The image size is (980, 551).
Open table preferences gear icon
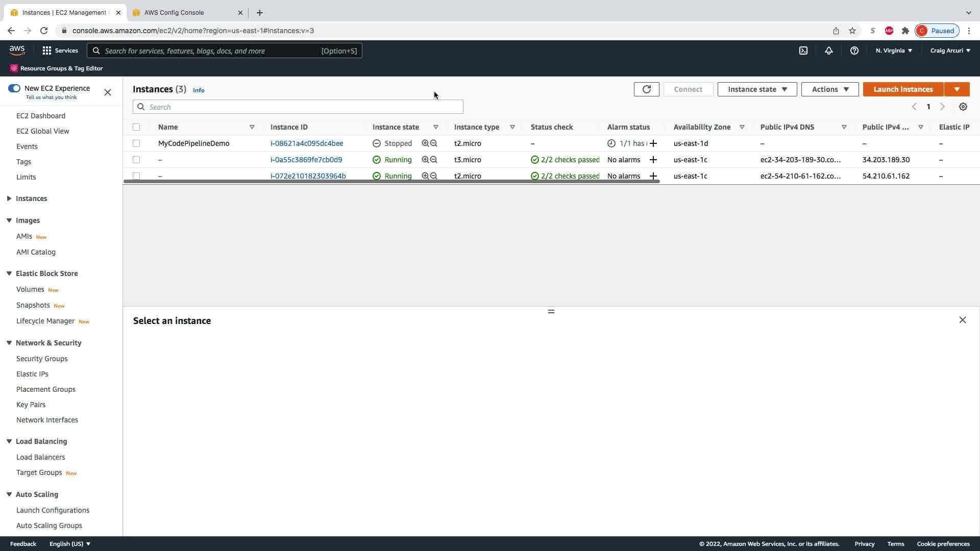tap(963, 107)
